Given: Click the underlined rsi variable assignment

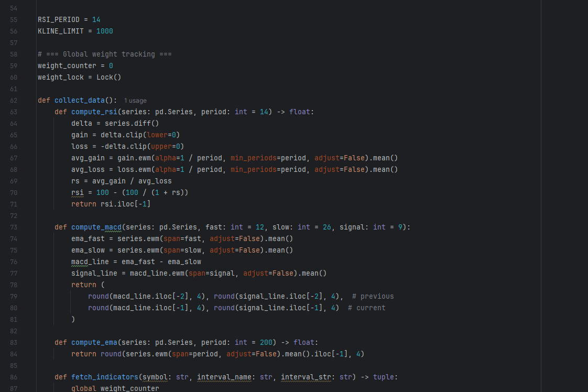Looking at the screenshot, I should pos(77,192).
